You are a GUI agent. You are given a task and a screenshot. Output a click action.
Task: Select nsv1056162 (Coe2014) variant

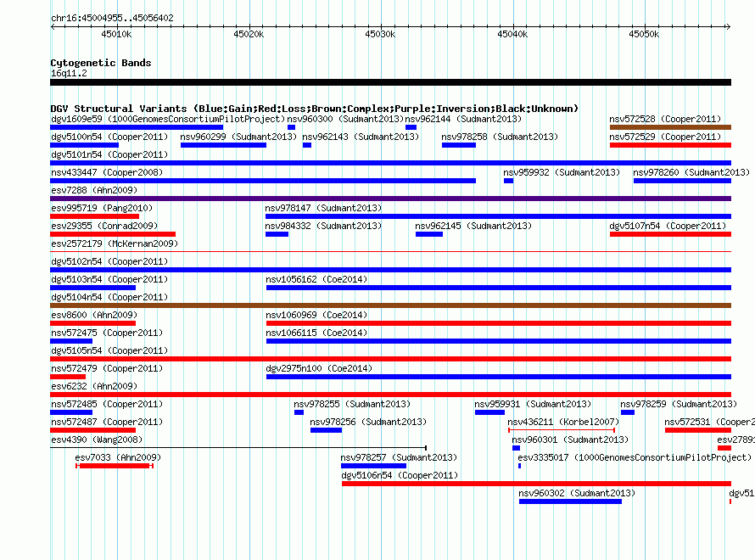click(316, 279)
